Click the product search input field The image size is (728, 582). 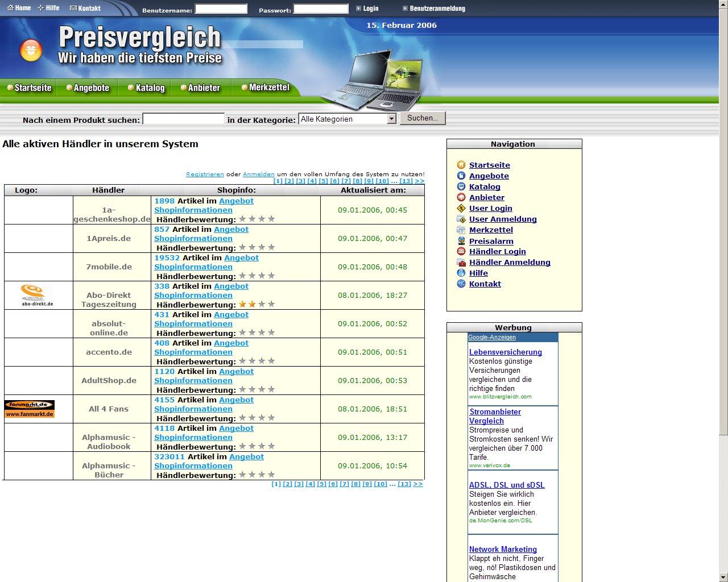[183, 119]
